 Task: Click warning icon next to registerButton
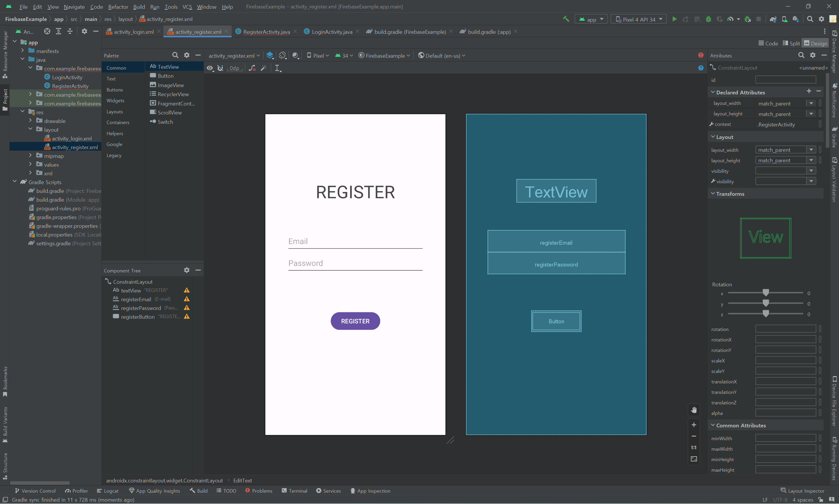coord(187,316)
